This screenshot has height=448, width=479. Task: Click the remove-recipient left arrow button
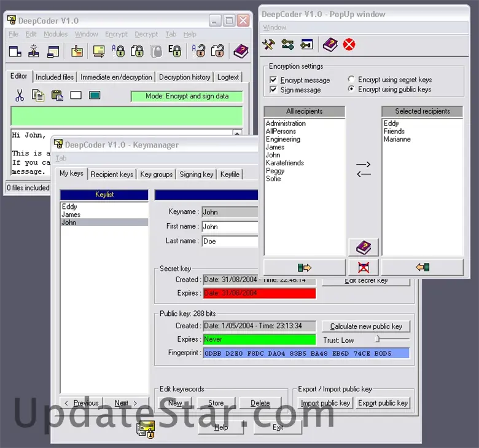[423, 267]
